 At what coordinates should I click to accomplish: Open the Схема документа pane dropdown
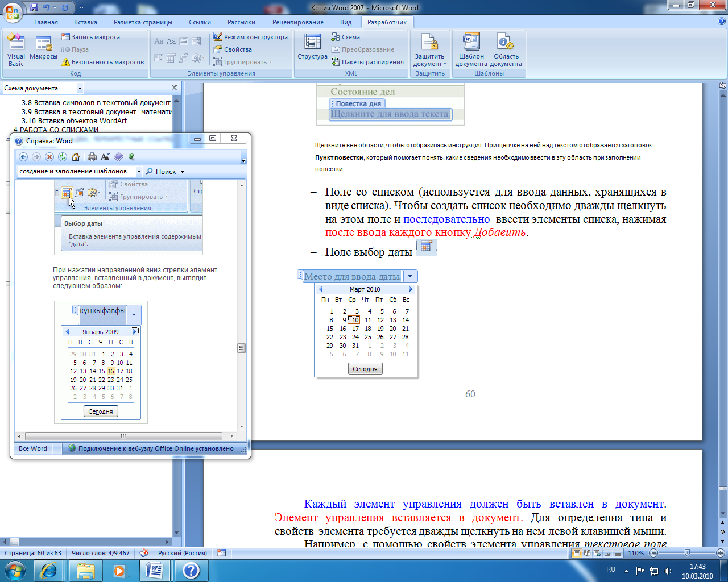click(80, 88)
